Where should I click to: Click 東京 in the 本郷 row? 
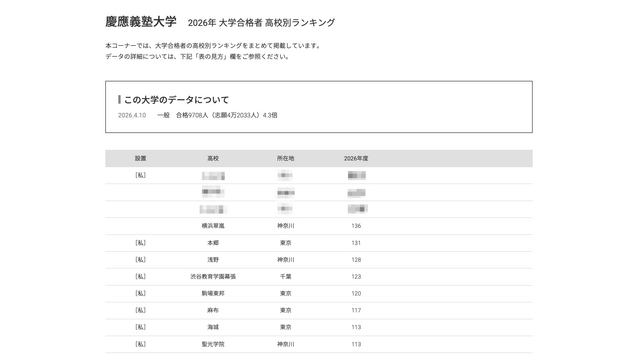click(x=285, y=243)
